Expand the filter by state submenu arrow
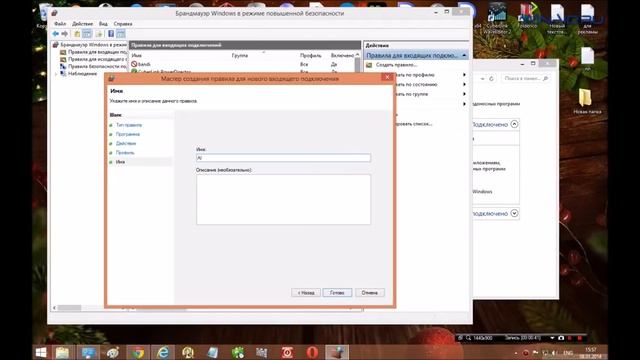640x360 pixels. [464, 84]
